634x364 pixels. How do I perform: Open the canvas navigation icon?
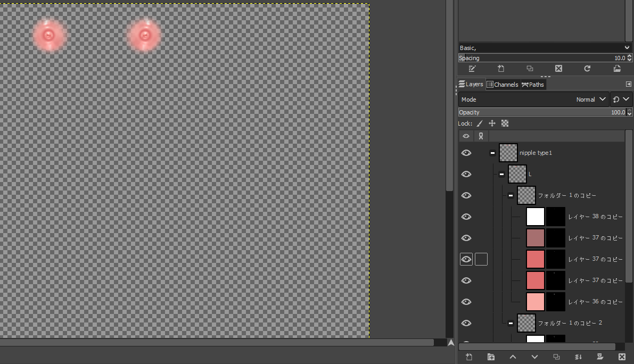[x=451, y=343]
